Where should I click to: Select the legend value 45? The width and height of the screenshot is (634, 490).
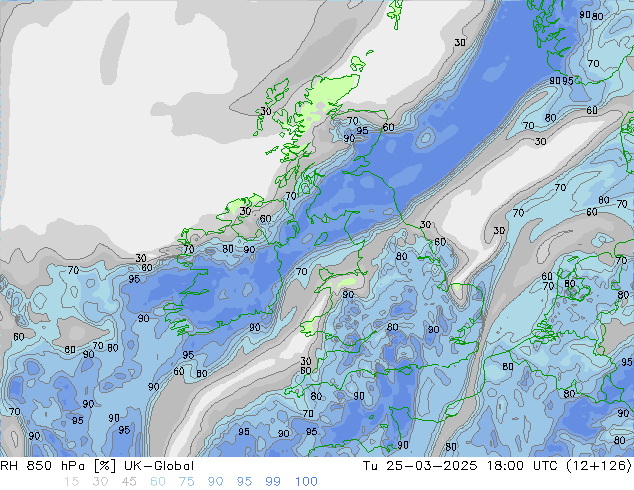point(129,482)
